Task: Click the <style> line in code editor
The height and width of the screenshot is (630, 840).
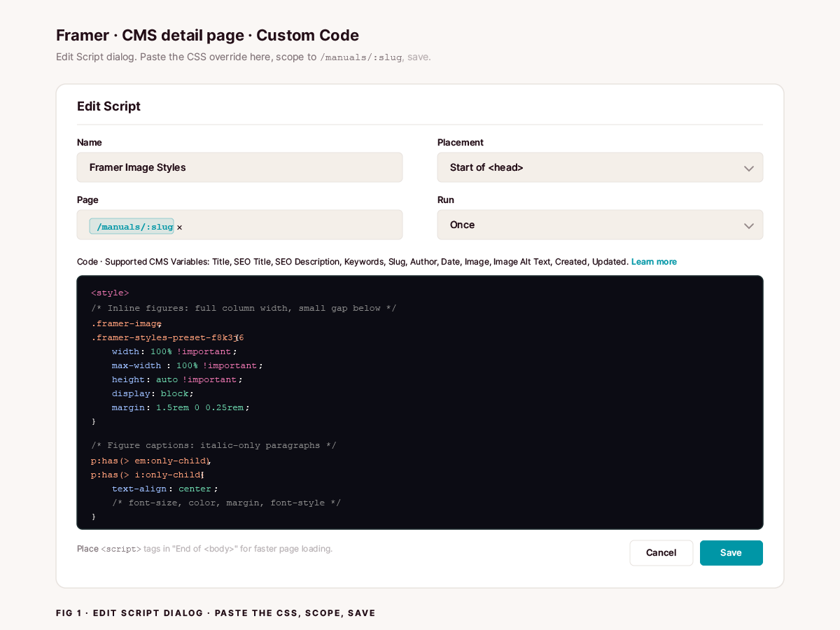Action: point(110,293)
